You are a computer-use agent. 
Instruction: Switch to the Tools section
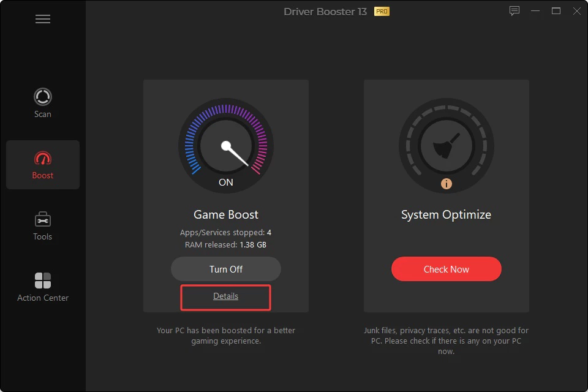[x=43, y=227]
